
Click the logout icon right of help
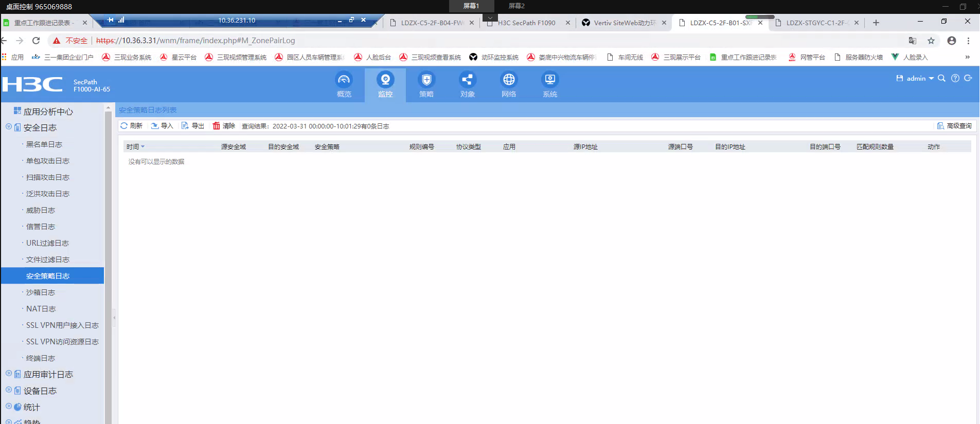[968, 78]
